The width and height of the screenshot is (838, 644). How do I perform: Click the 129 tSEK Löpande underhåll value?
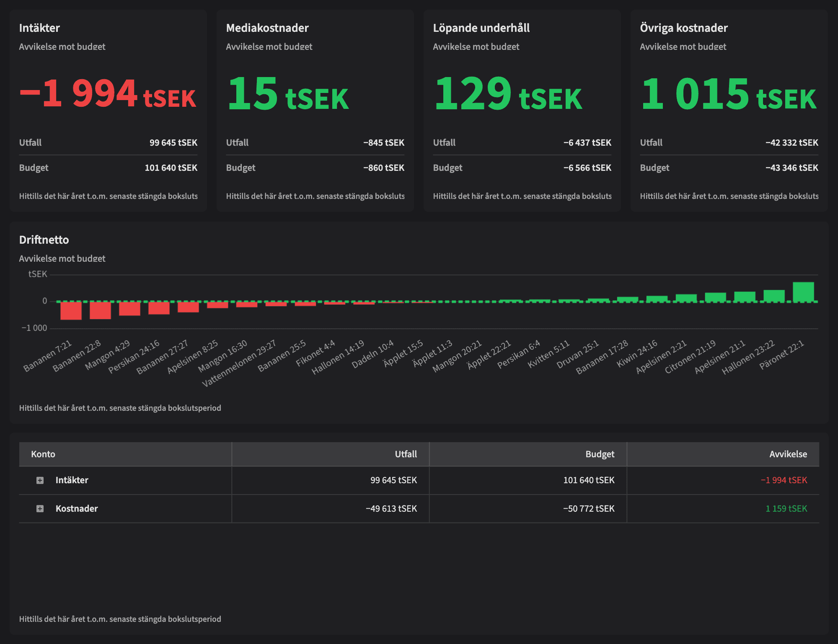click(508, 94)
